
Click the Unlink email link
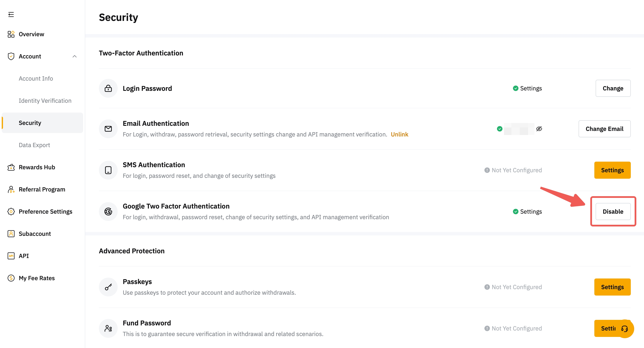point(399,134)
